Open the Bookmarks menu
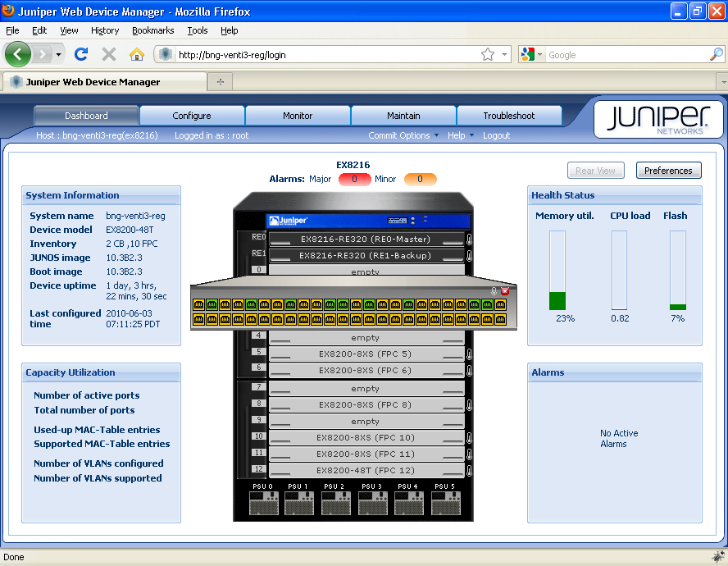 tap(152, 30)
